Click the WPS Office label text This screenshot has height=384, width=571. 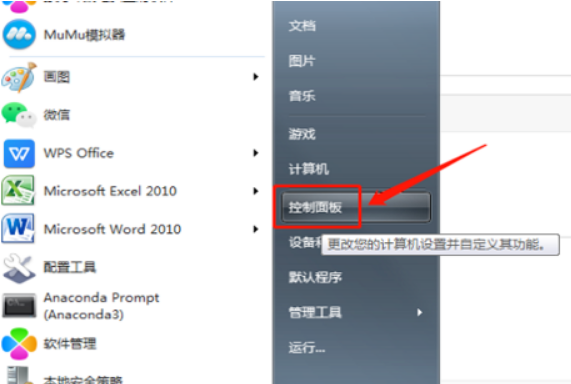tap(79, 153)
